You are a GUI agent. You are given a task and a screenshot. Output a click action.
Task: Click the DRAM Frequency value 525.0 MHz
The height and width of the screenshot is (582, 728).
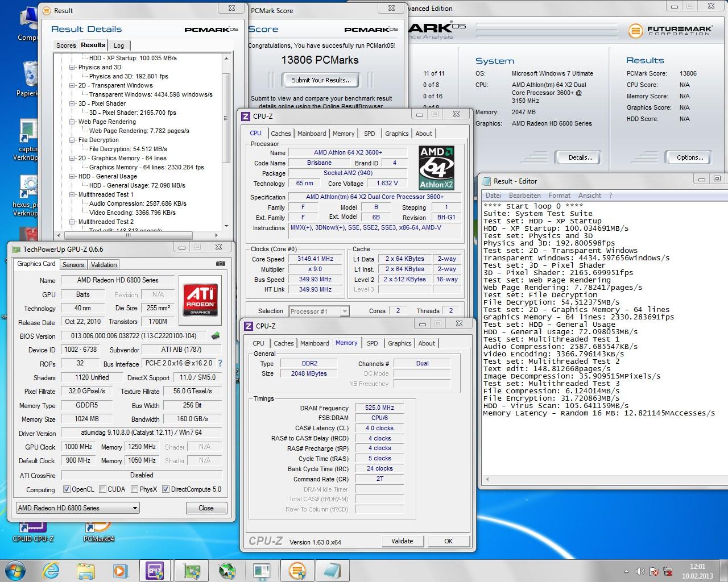pos(379,408)
